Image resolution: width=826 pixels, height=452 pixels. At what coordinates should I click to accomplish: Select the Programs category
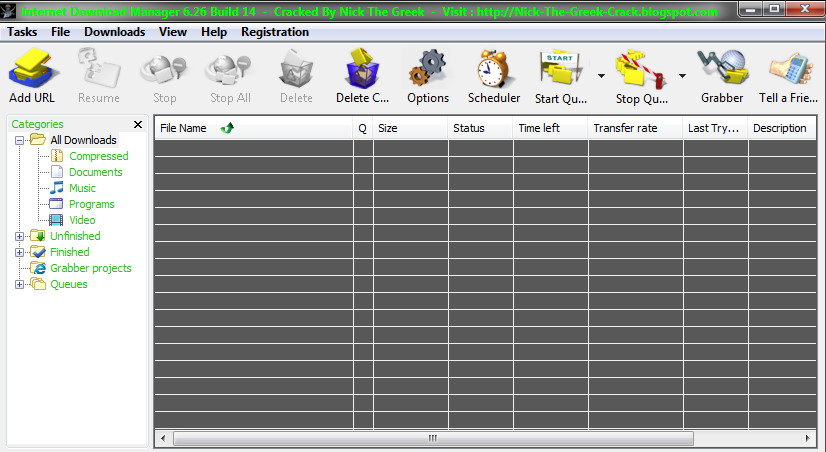[92, 204]
